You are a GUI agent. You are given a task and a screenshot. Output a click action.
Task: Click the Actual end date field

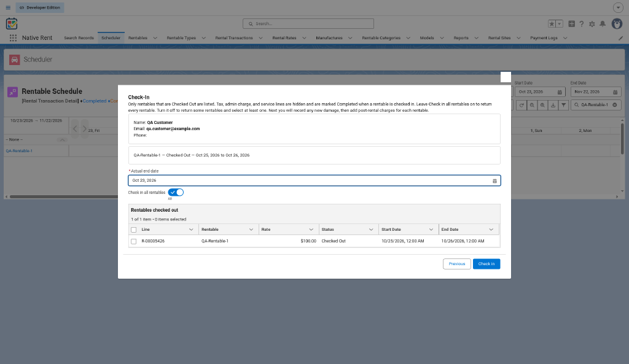tap(314, 180)
